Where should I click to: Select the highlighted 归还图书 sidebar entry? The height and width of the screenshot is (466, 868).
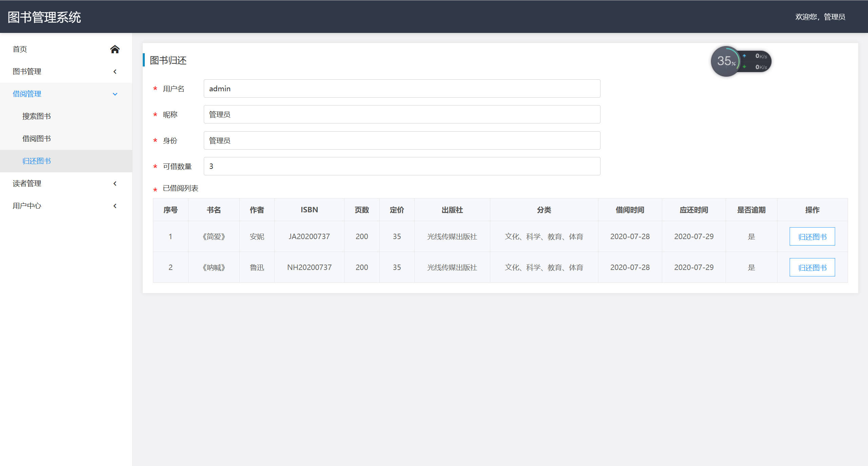click(37, 161)
